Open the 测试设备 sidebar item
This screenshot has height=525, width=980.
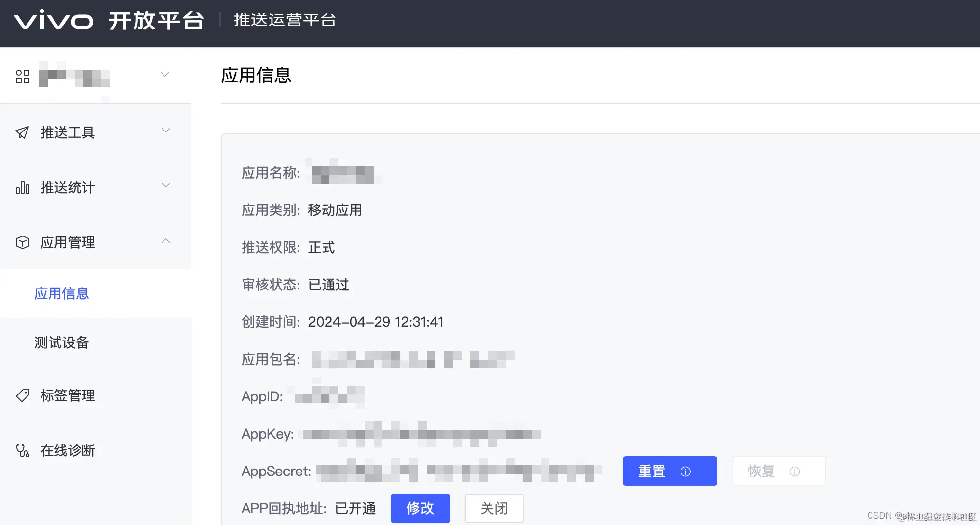click(61, 342)
